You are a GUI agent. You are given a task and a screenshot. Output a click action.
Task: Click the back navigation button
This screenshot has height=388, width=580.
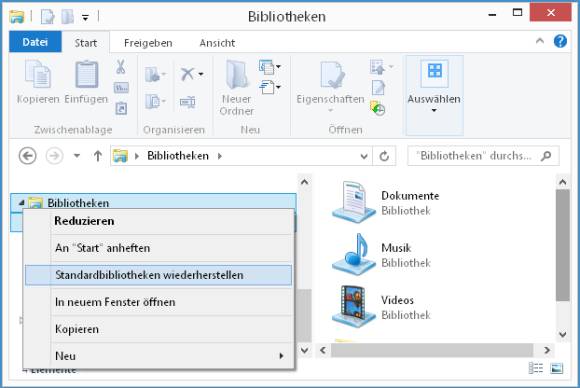point(28,156)
